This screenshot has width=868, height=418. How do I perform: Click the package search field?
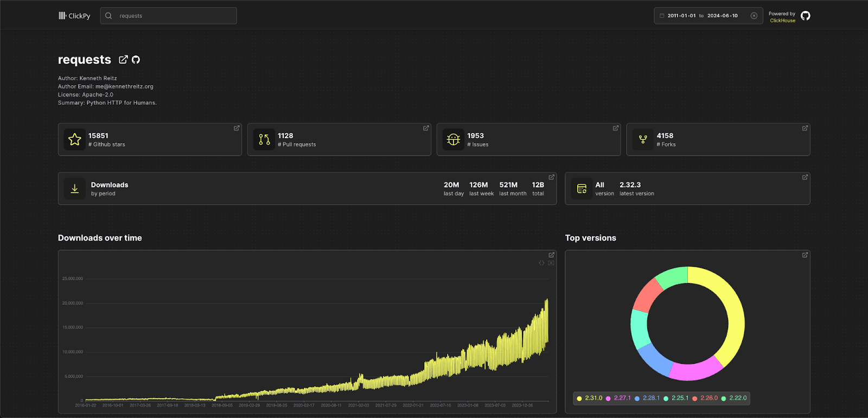coord(174,16)
